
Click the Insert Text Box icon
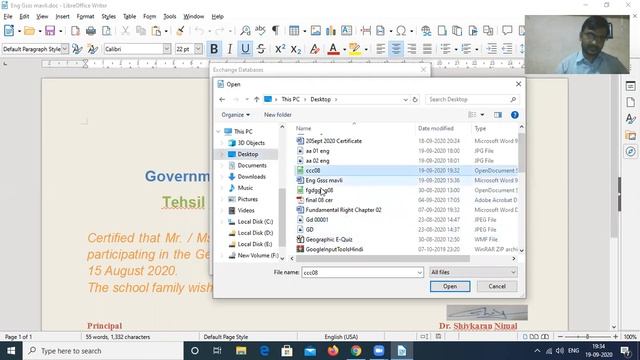click(x=346, y=31)
